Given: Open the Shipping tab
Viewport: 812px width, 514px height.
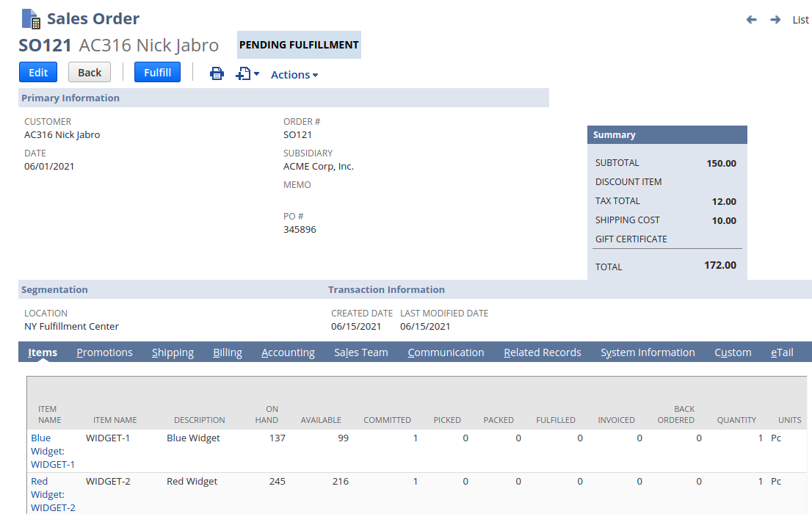Looking at the screenshot, I should (173, 352).
